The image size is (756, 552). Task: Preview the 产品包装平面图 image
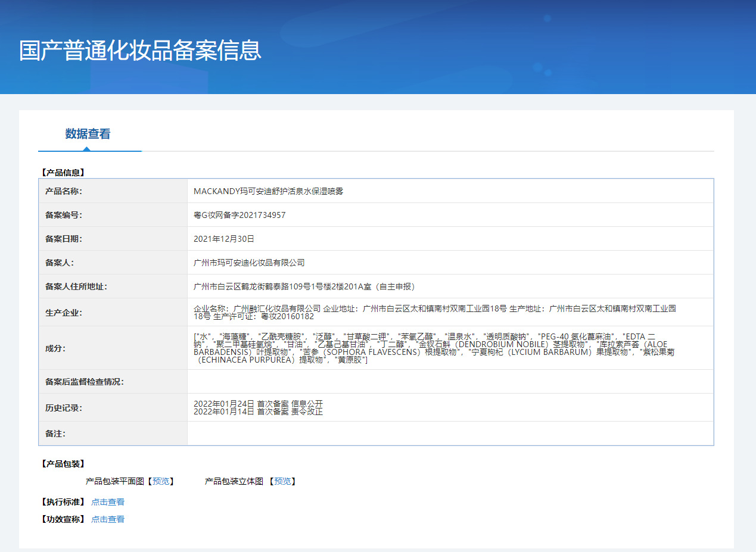point(161,481)
